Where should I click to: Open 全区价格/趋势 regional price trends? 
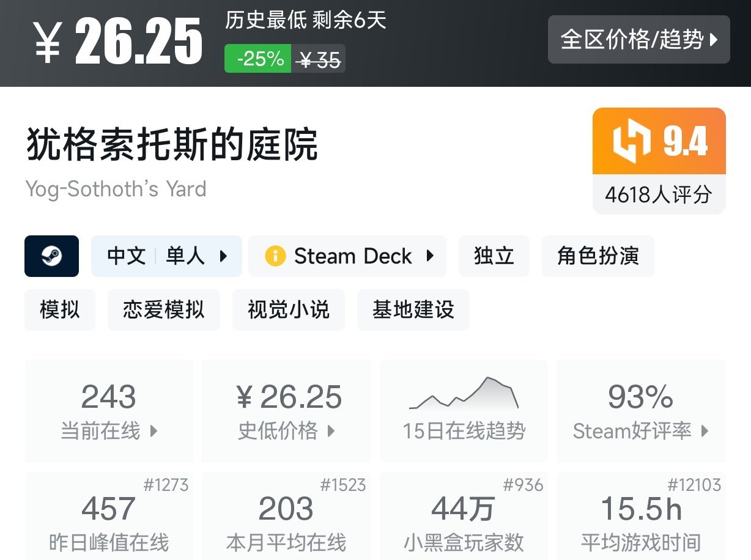pyautogui.click(x=639, y=40)
